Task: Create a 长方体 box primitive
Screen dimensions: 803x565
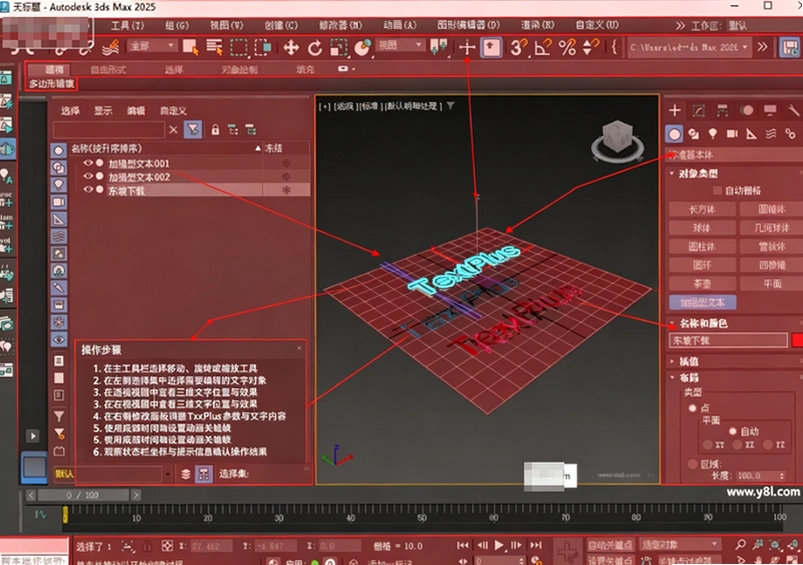Action: (x=702, y=209)
